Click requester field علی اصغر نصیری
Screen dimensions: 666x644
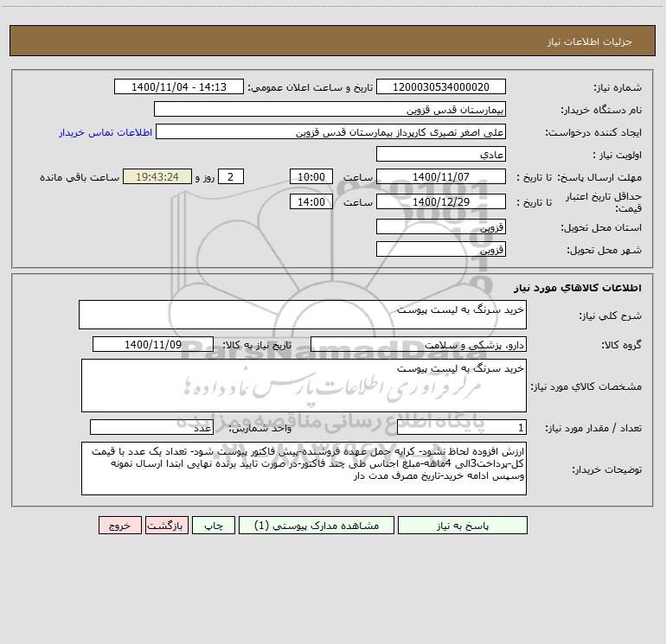pos(330,132)
